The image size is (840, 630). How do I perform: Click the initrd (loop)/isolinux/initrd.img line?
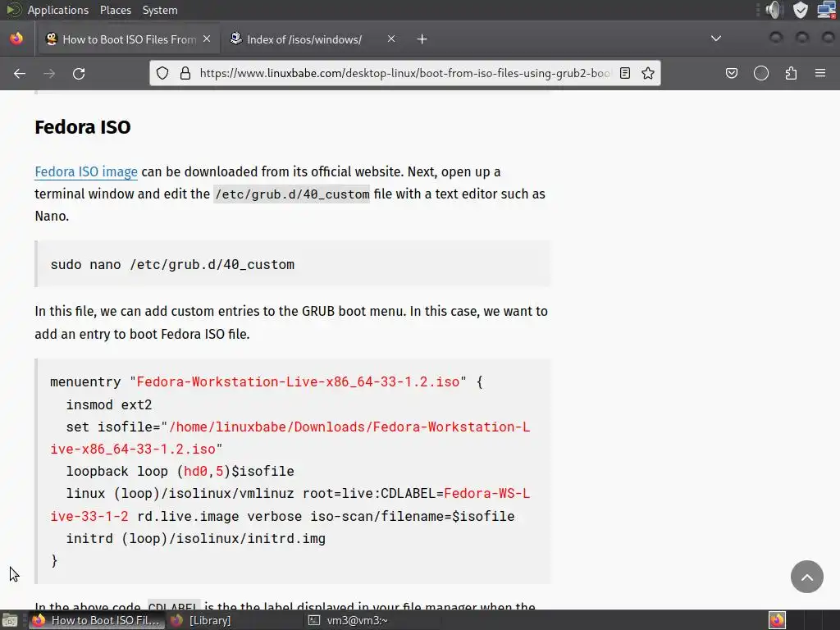[195, 538]
